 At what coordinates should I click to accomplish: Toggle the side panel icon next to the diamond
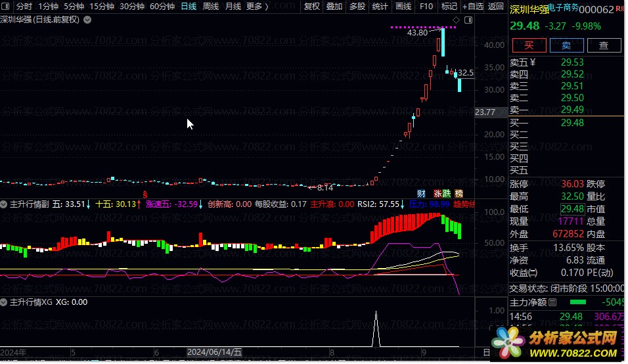pyautogui.click(x=468, y=20)
